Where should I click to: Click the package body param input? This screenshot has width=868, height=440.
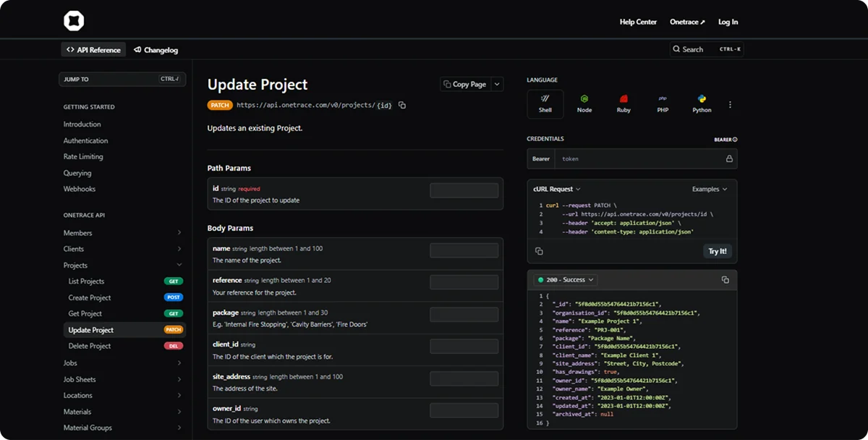[x=464, y=314]
